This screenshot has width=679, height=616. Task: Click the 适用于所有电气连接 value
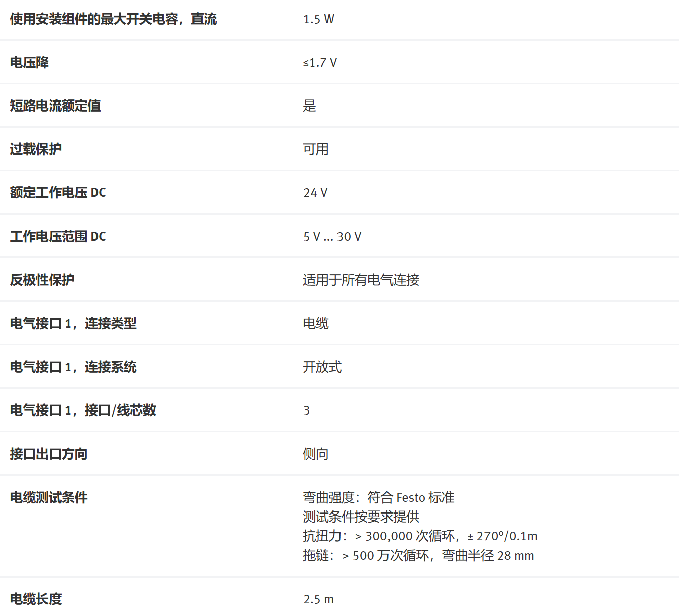coord(361,280)
